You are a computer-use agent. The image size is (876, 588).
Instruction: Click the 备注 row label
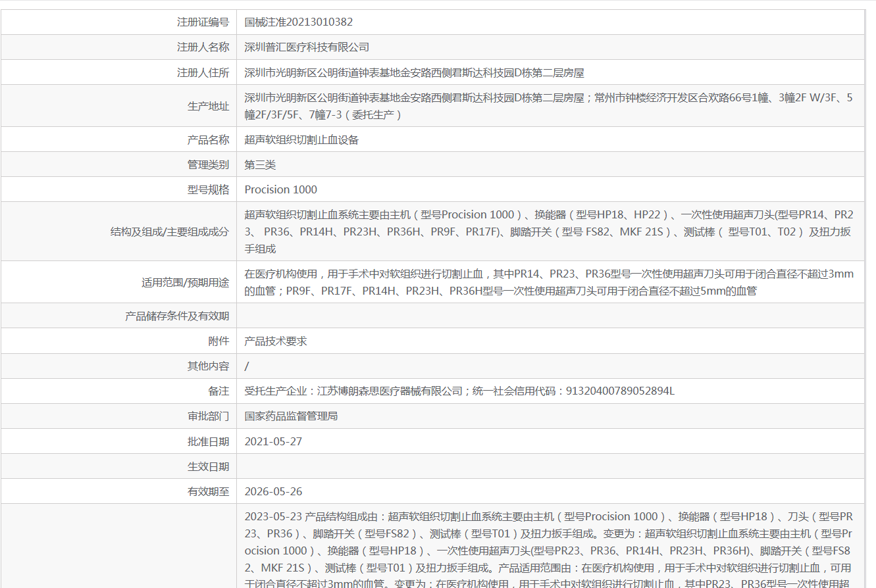coord(219,391)
